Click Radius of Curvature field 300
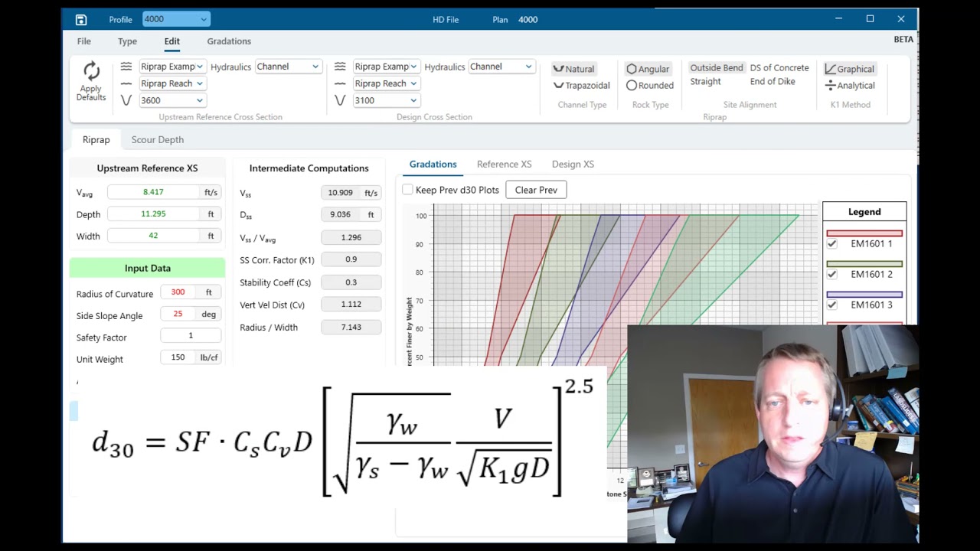The image size is (980, 551). point(178,292)
